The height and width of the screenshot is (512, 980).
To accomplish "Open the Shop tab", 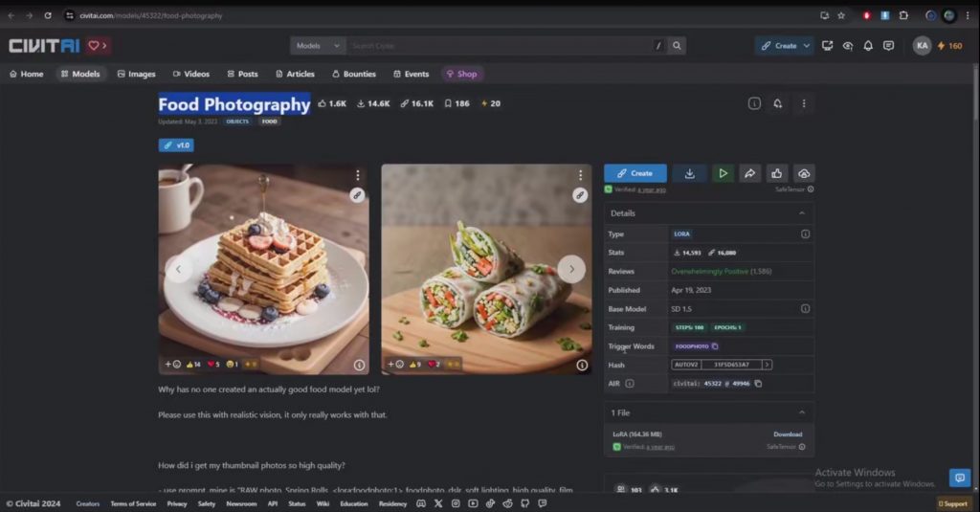I will 462,74.
